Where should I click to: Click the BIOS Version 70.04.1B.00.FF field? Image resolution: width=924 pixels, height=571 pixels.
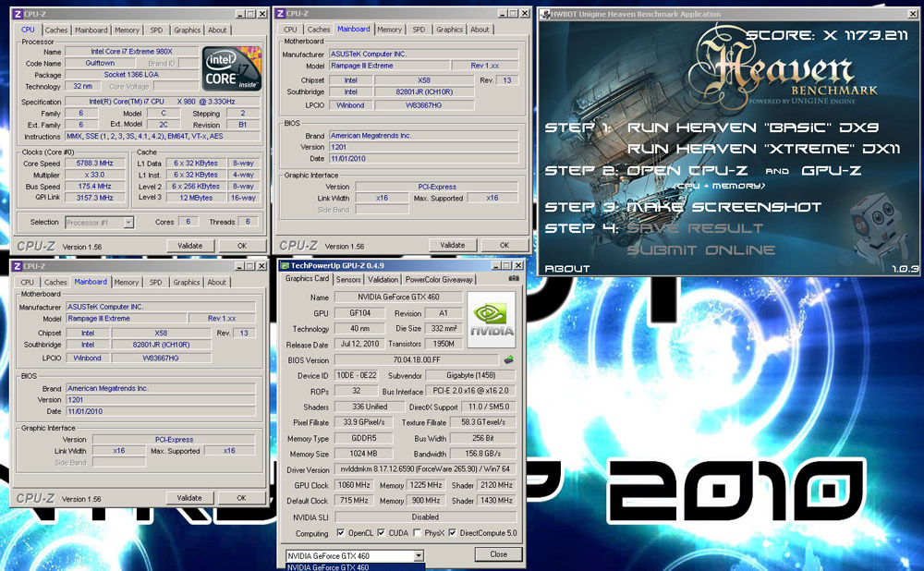click(417, 359)
